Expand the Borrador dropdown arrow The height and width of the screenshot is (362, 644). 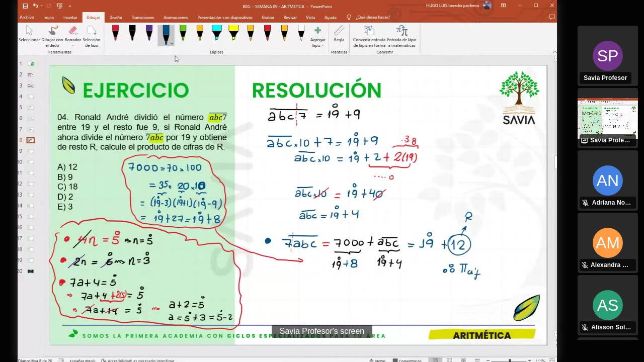click(73, 46)
